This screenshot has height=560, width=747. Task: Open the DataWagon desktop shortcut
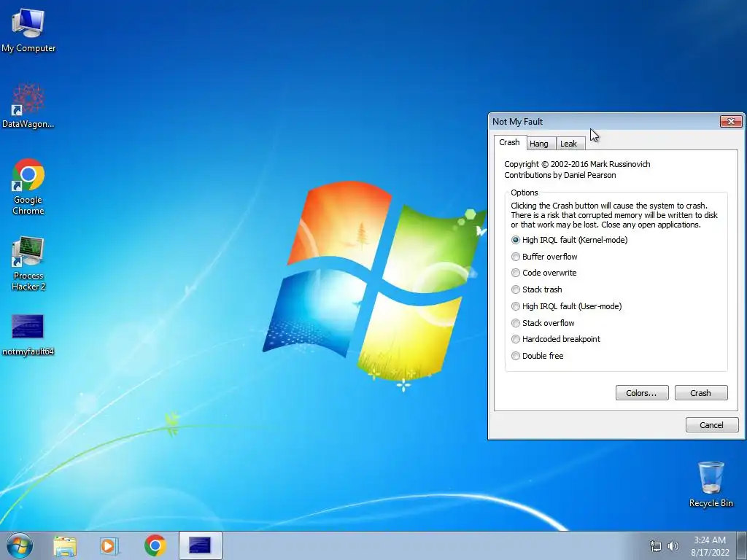tap(28, 106)
